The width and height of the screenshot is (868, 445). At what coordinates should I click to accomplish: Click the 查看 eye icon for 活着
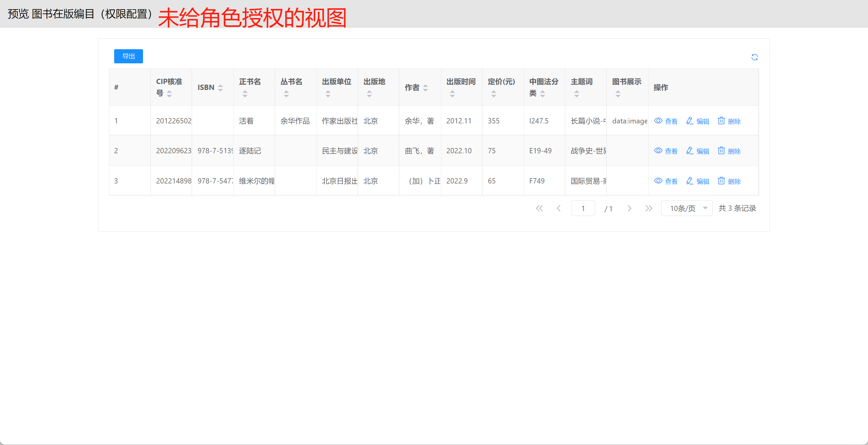tap(658, 121)
